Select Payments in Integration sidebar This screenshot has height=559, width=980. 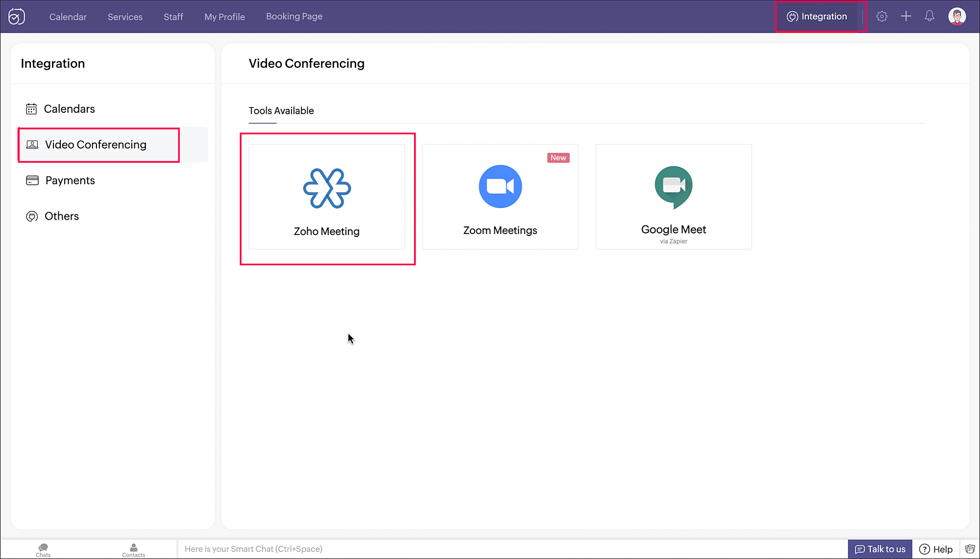click(113, 180)
